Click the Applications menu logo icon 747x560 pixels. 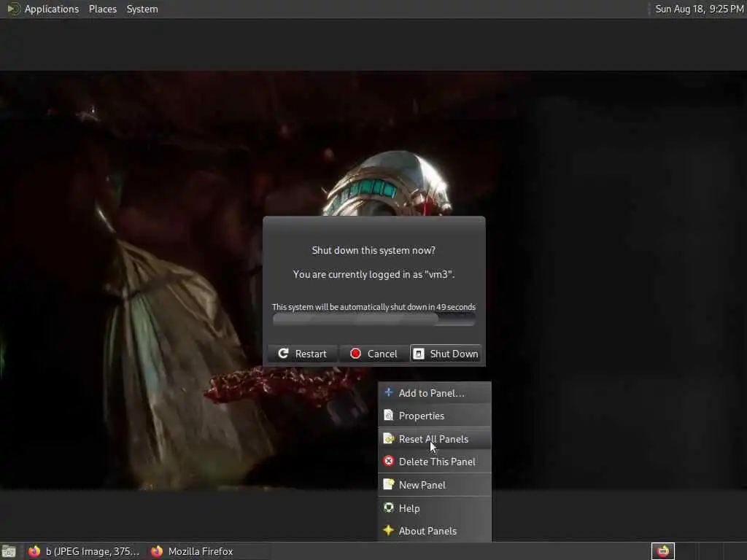(x=13, y=9)
